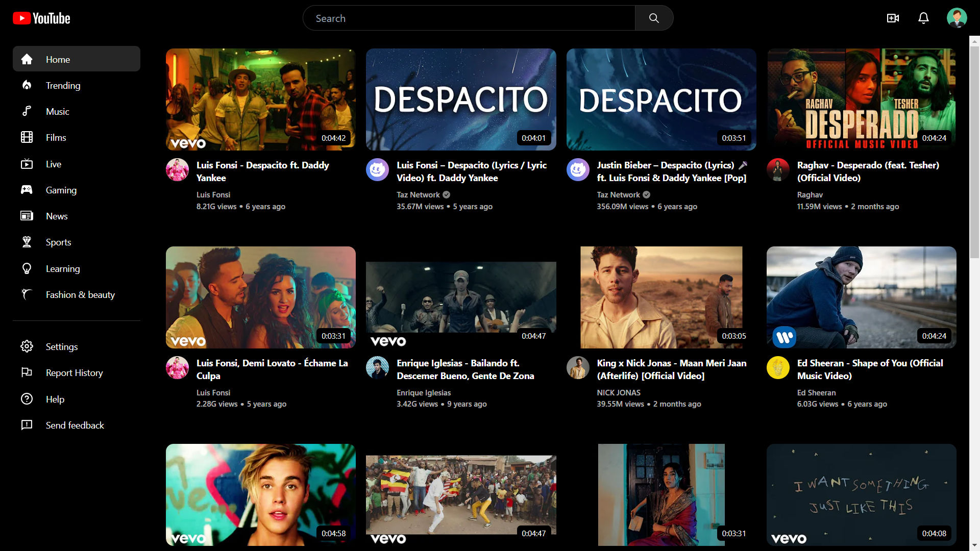Screen dimensions: 980x551
Task: Click the News newspaper icon
Action: (27, 216)
